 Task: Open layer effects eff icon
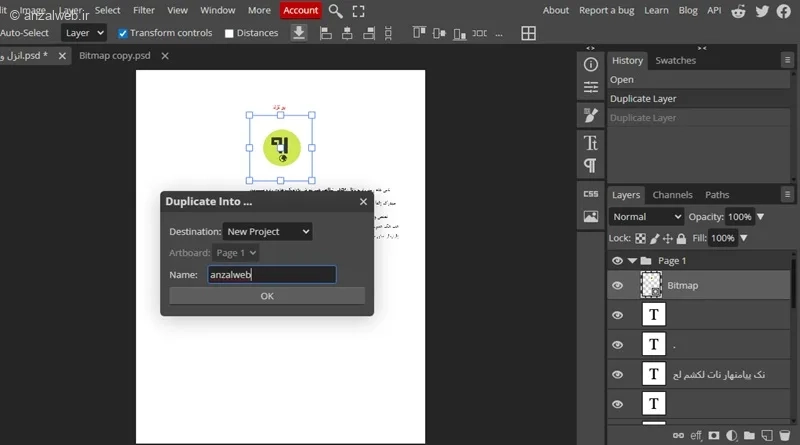tap(696, 435)
